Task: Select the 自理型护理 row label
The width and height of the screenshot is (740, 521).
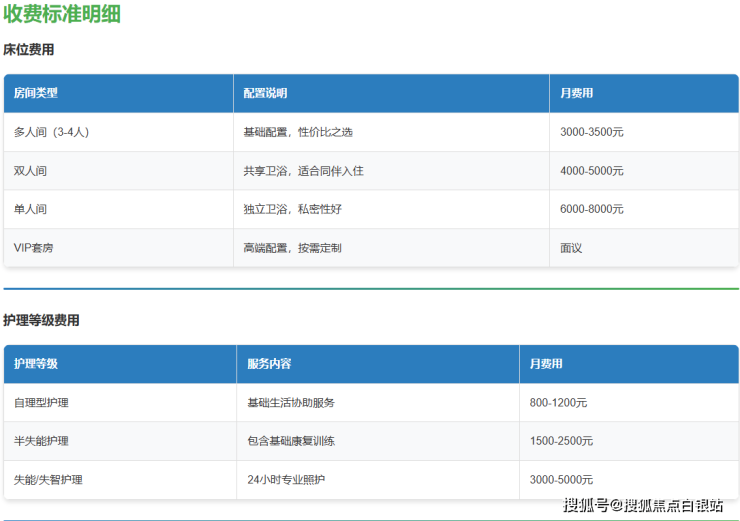Action: click(41, 402)
